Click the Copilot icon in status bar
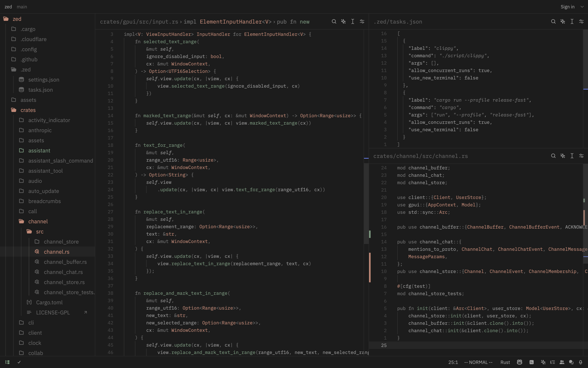The image size is (588, 368). pyautogui.click(x=520, y=362)
